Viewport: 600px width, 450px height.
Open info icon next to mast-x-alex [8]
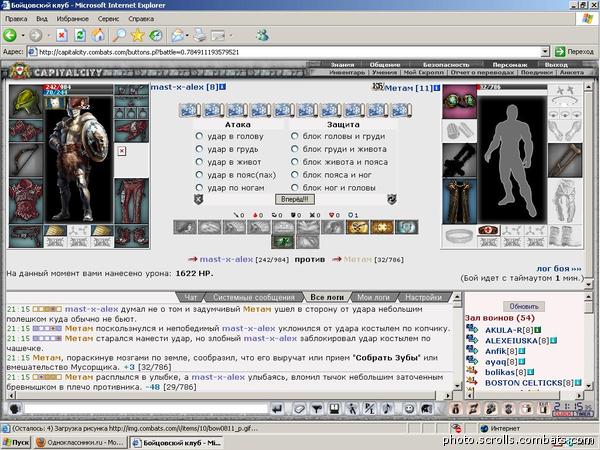222,87
